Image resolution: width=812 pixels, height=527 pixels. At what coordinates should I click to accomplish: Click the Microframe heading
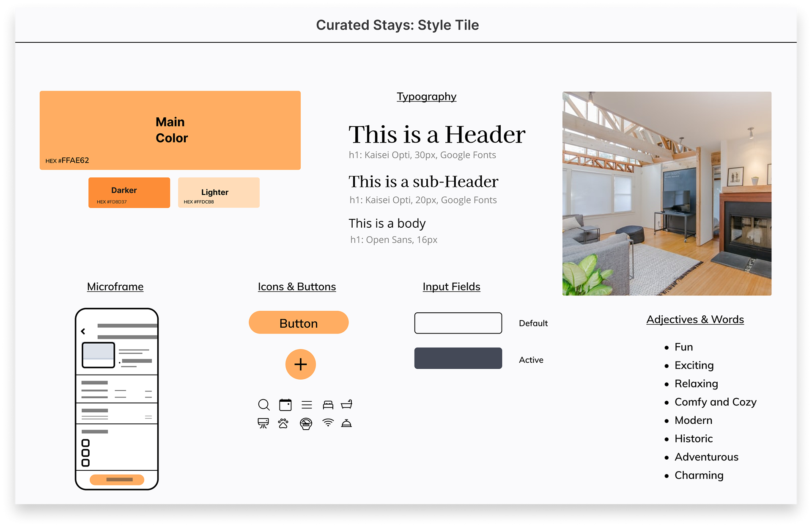pyautogui.click(x=115, y=287)
